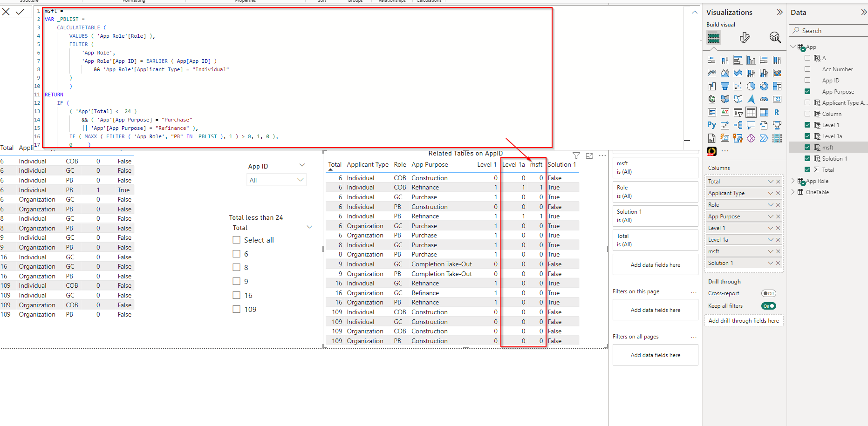Select the Gauge visual

[764, 99]
